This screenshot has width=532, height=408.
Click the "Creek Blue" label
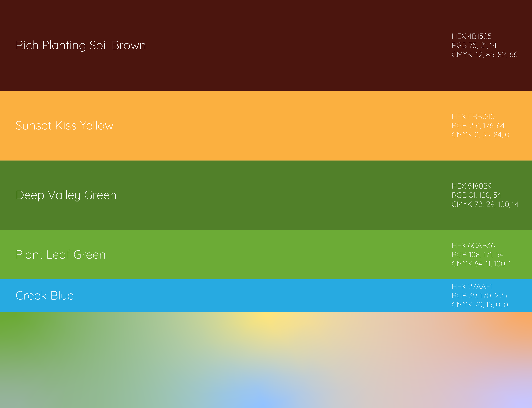pos(45,296)
